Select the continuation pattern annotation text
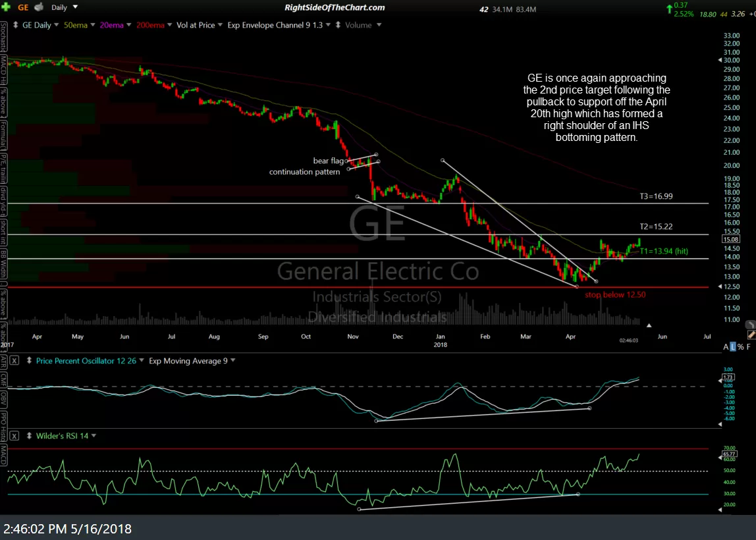This screenshot has height=540, width=756. pyautogui.click(x=304, y=172)
